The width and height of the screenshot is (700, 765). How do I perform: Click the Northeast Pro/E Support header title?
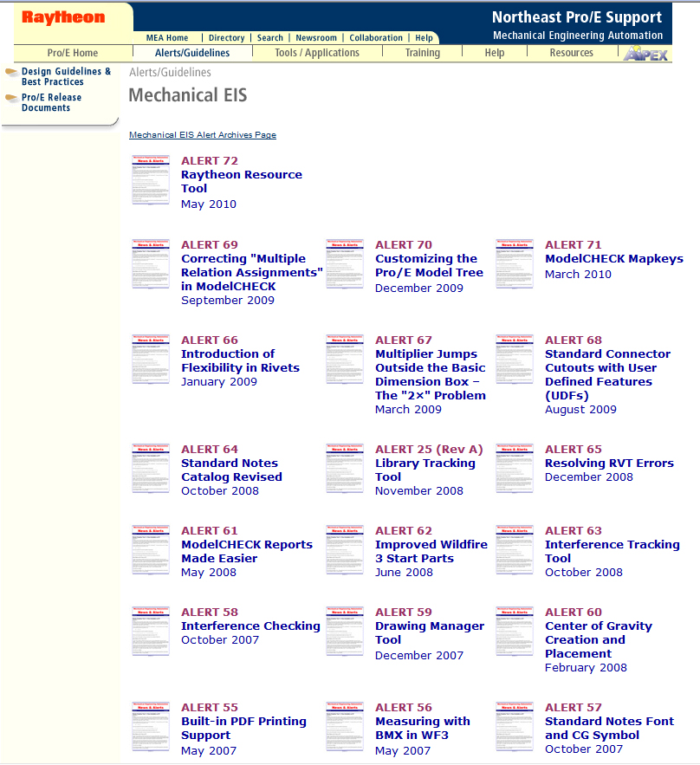click(577, 17)
